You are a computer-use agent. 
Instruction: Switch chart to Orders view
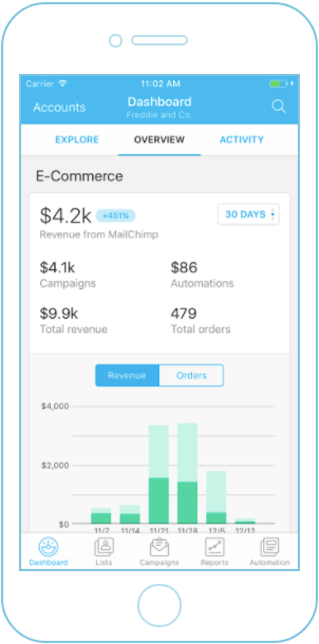(191, 375)
